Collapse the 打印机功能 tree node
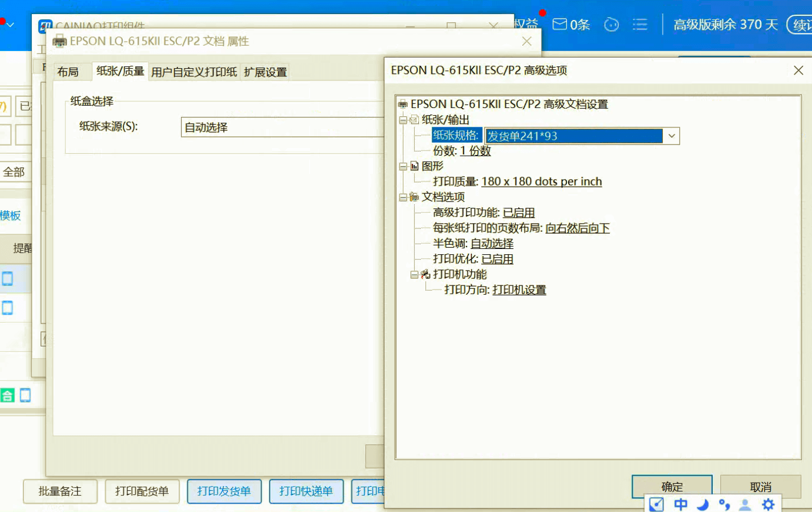Image resolution: width=812 pixels, height=512 pixels. click(x=414, y=274)
